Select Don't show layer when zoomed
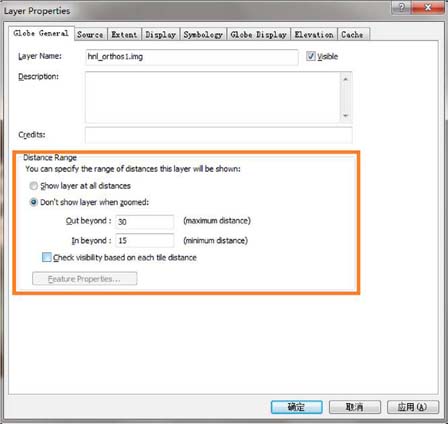The width and height of the screenshot is (448, 424). click(34, 202)
